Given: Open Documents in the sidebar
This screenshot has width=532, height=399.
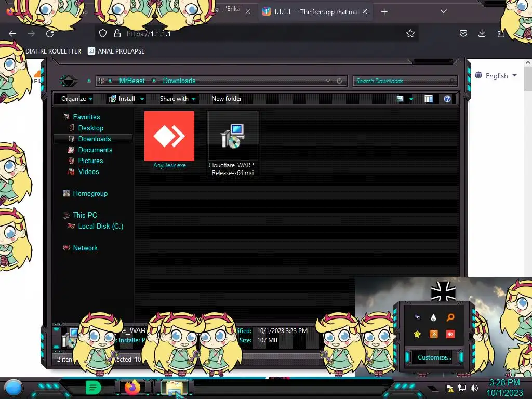Looking at the screenshot, I should [x=95, y=150].
